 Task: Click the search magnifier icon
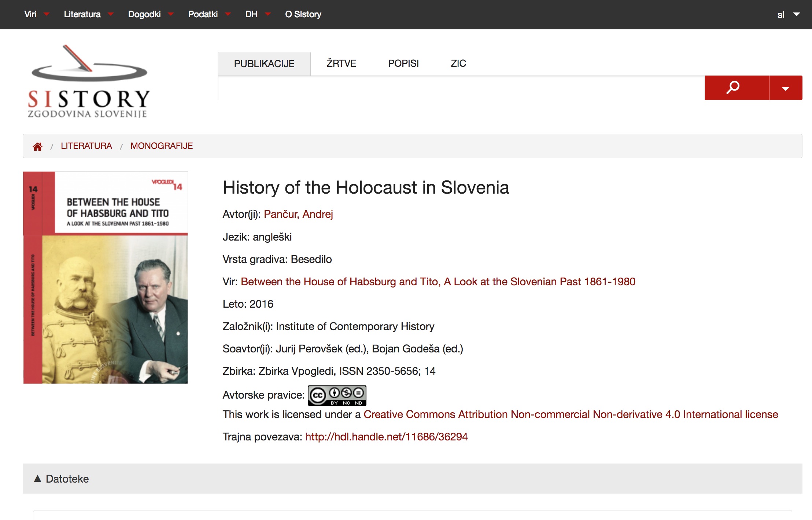pyautogui.click(x=734, y=87)
